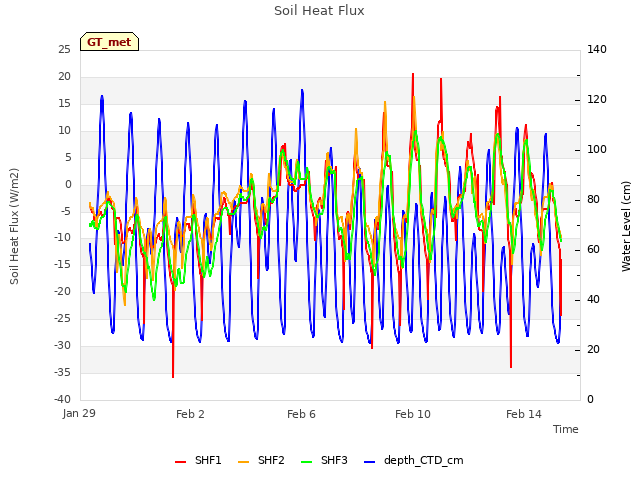Select the SHF3 legend label
Viewport: 640px width, 480px height.
click(334, 460)
